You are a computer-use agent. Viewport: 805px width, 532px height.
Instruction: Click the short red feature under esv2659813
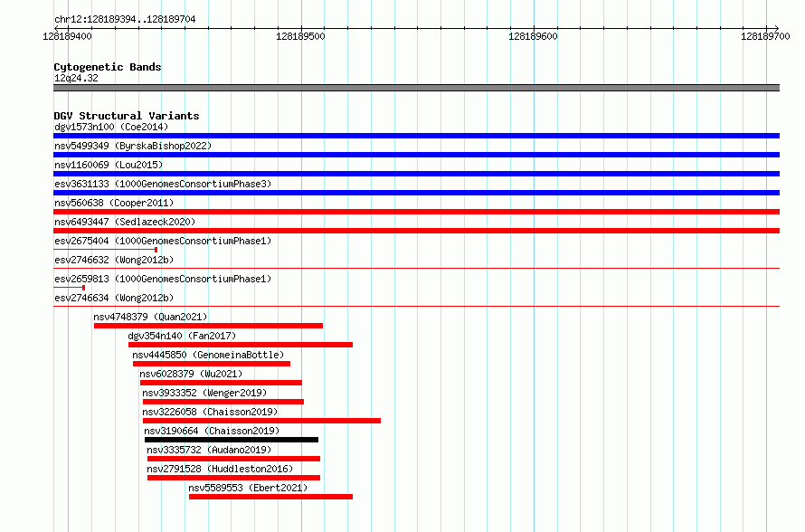70,288
